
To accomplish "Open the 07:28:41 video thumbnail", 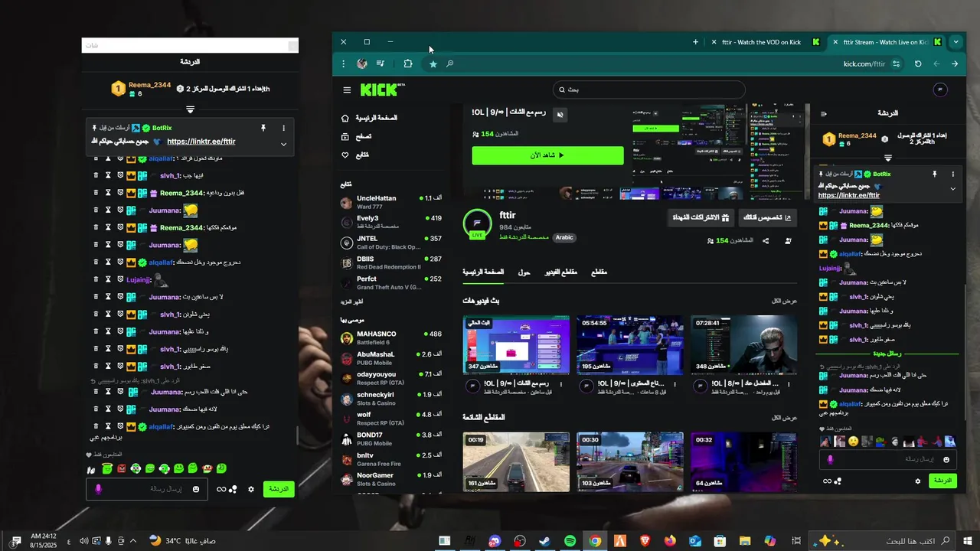I will pyautogui.click(x=743, y=345).
